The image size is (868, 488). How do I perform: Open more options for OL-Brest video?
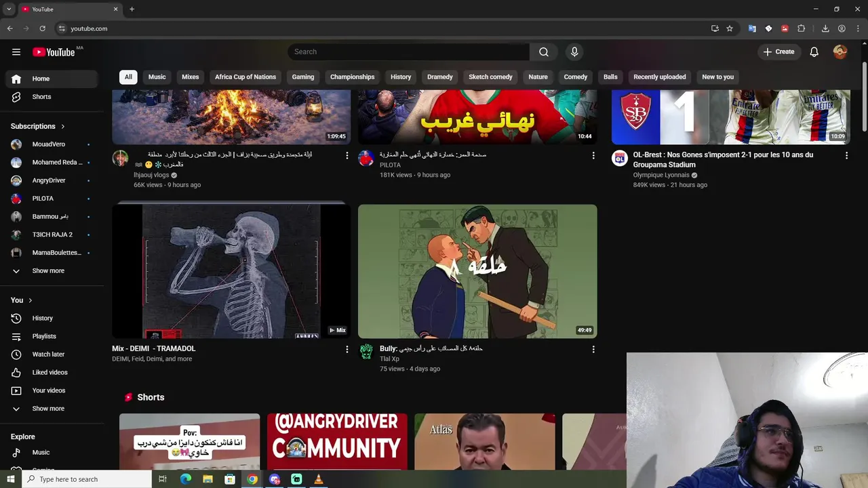coord(846,156)
